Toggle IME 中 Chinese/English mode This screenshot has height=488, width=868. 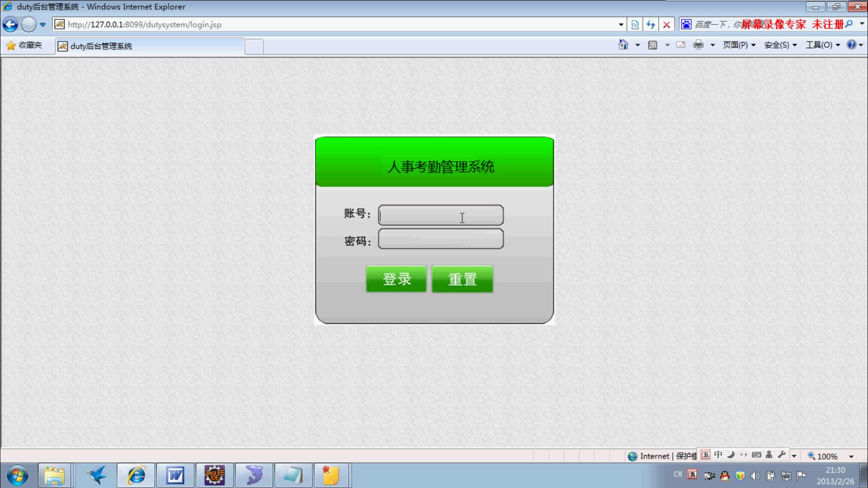[x=718, y=455]
